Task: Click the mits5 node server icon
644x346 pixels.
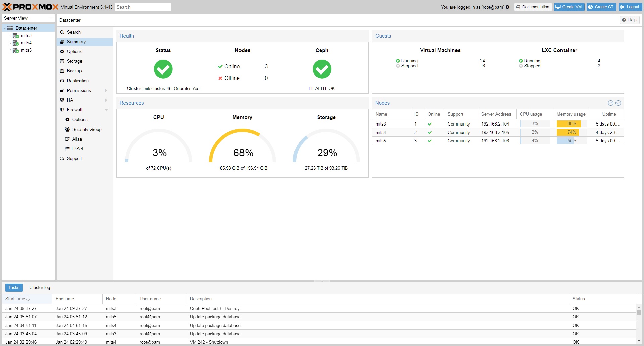Action: click(x=16, y=50)
